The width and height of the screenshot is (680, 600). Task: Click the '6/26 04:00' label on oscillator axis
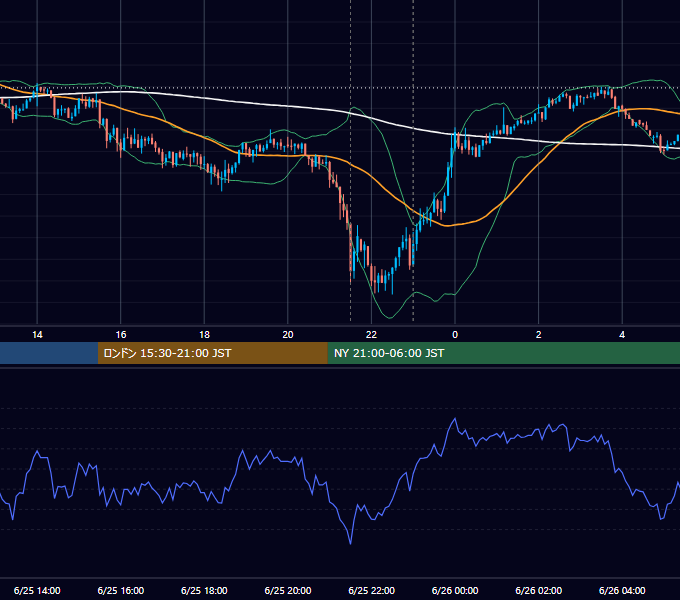pyautogui.click(x=622, y=590)
